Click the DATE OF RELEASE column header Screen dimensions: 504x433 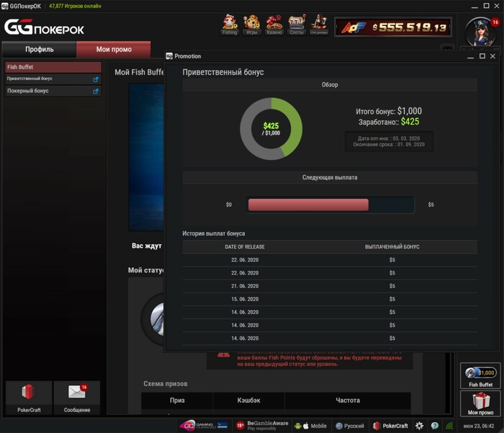tap(245, 246)
